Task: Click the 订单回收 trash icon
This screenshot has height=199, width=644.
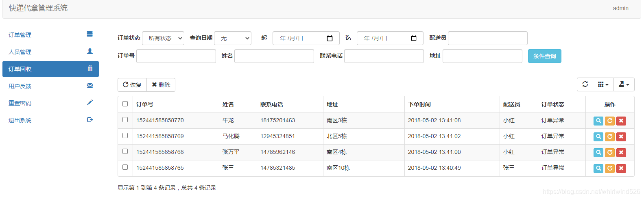Action: tap(90, 68)
